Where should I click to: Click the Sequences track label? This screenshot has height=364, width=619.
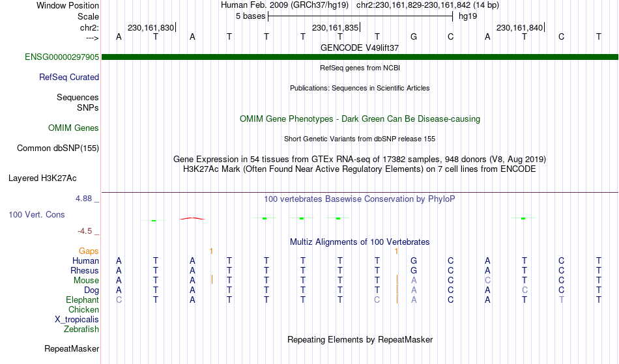pyautogui.click(x=78, y=97)
